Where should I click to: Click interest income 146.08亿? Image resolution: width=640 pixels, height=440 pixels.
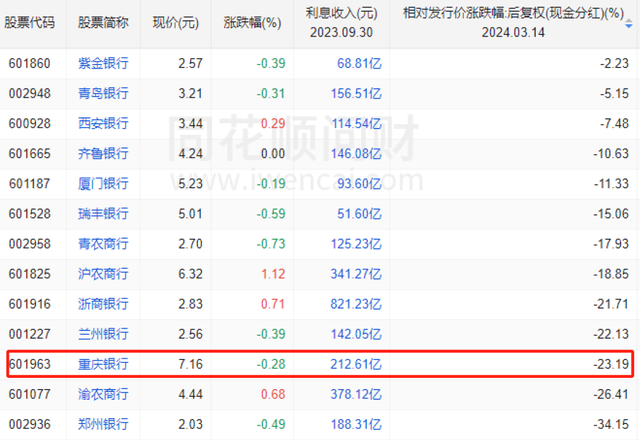356,153
